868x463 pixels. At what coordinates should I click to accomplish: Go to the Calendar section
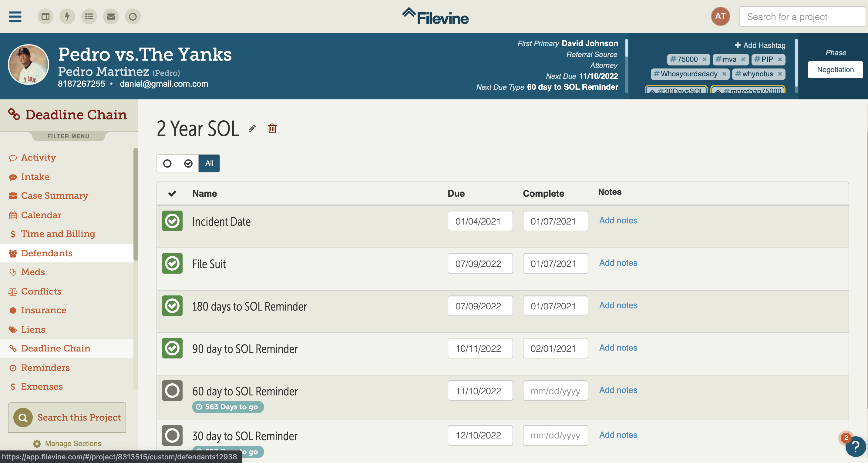[x=41, y=215]
